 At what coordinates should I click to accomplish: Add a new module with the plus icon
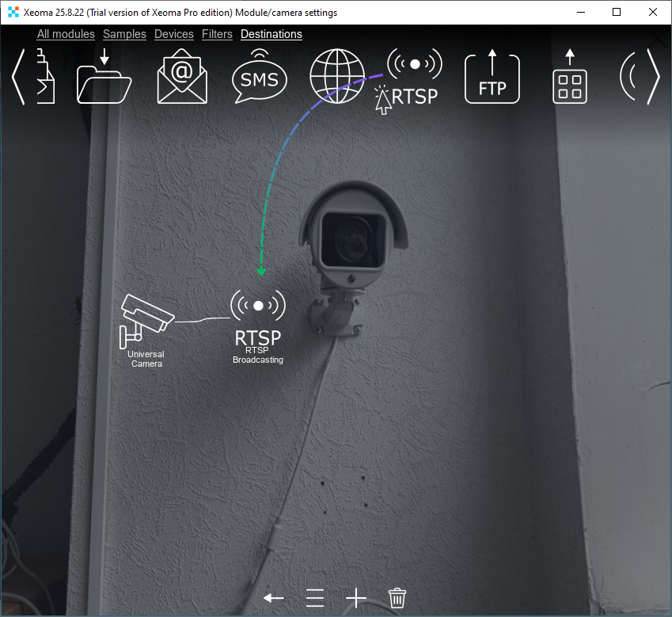(355, 598)
